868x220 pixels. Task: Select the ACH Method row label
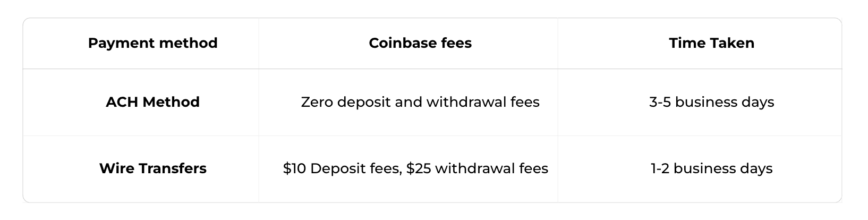[152, 102]
